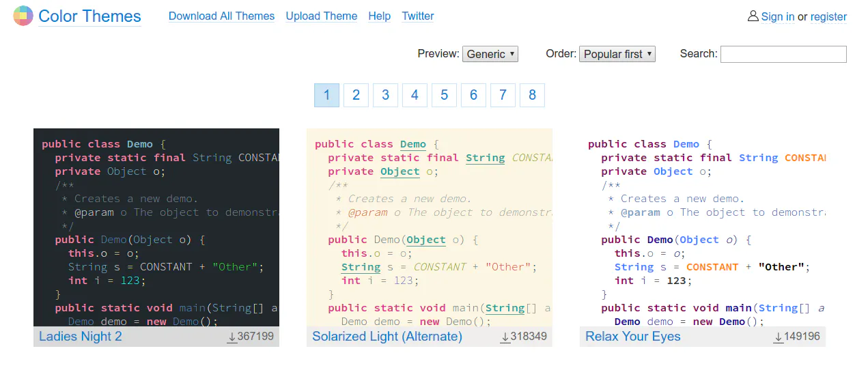
Task: Click the download icon for Solarized Light (Alternate)
Action: [505, 337]
